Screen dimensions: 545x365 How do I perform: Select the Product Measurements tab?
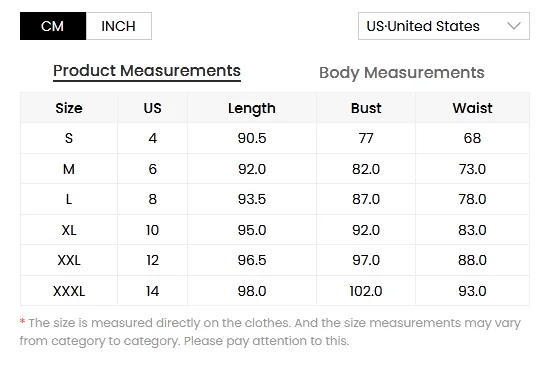(147, 71)
